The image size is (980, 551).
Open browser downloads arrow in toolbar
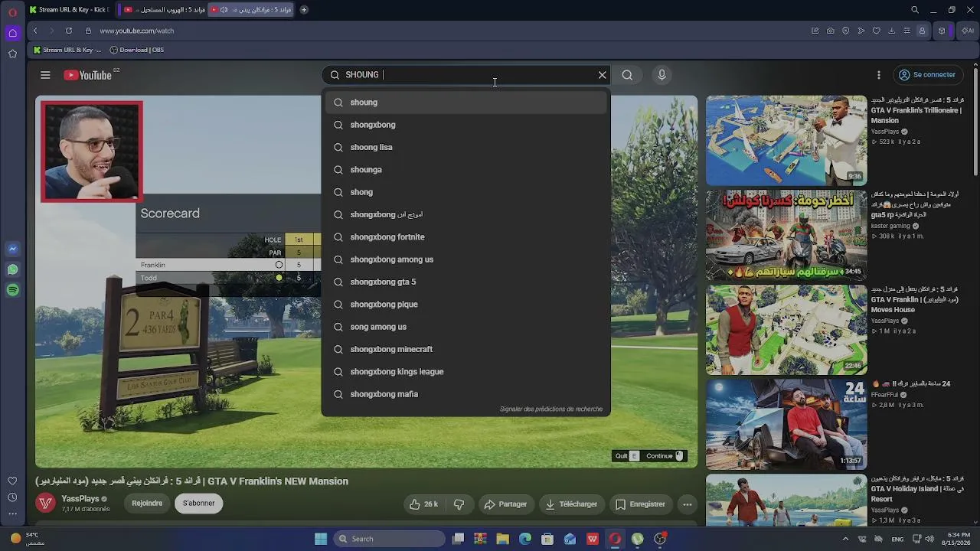pyautogui.click(x=892, y=31)
